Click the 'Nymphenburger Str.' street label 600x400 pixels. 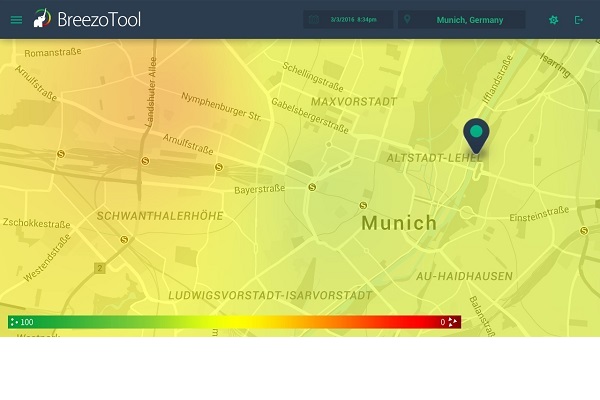tap(221, 107)
